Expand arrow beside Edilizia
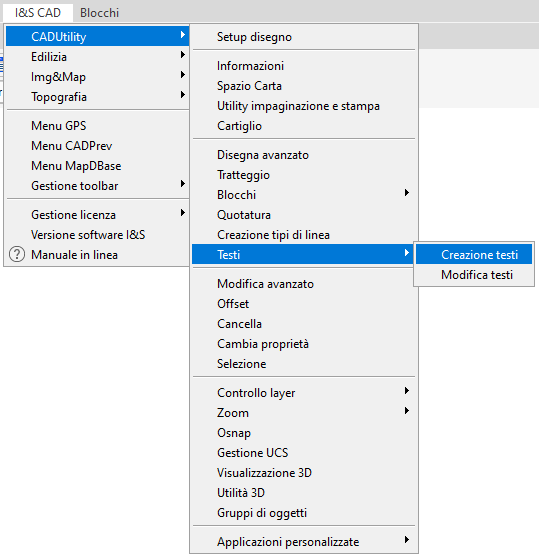This screenshot has height=556, width=539. click(x=183, y=54)
